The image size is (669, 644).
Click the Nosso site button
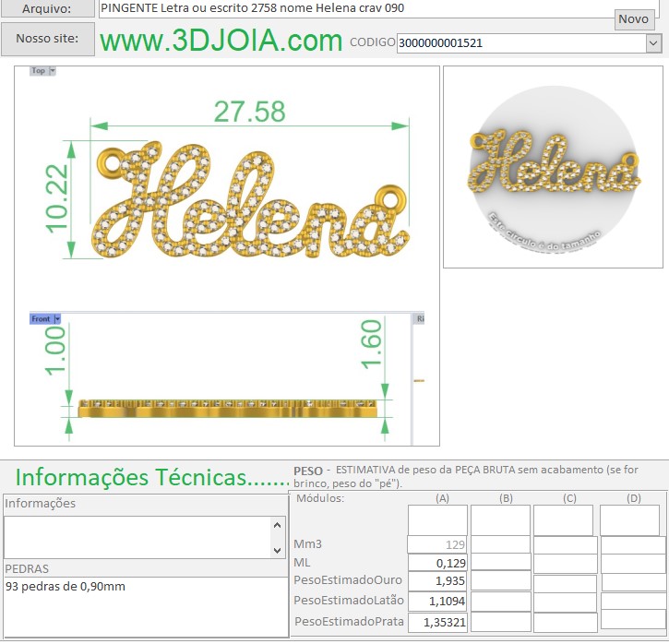[48, 40]
